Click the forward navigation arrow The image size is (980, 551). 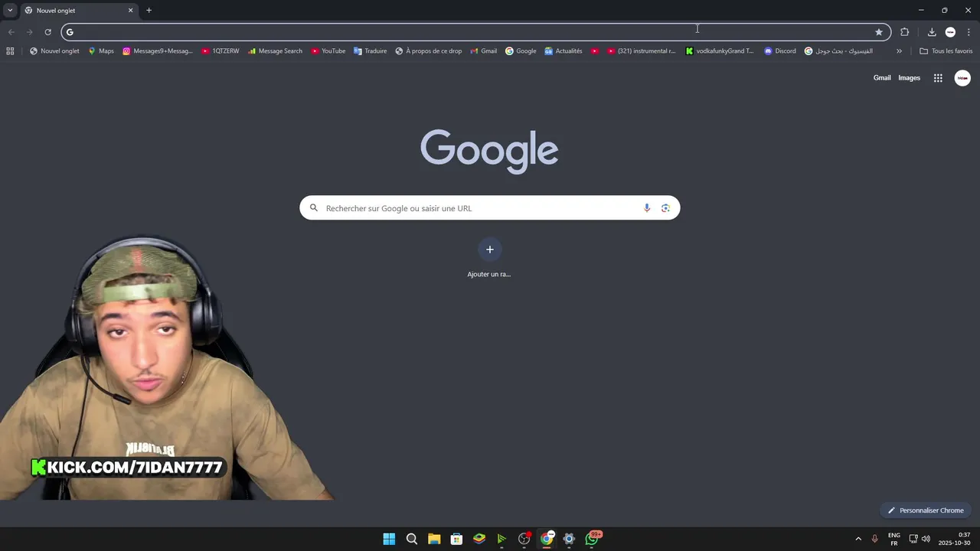point(29,32)
